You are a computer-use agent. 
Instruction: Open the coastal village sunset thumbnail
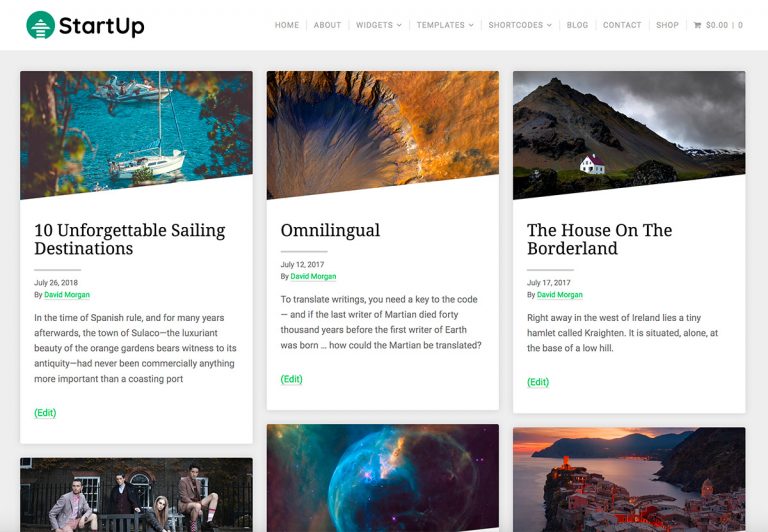pos(629,480)
